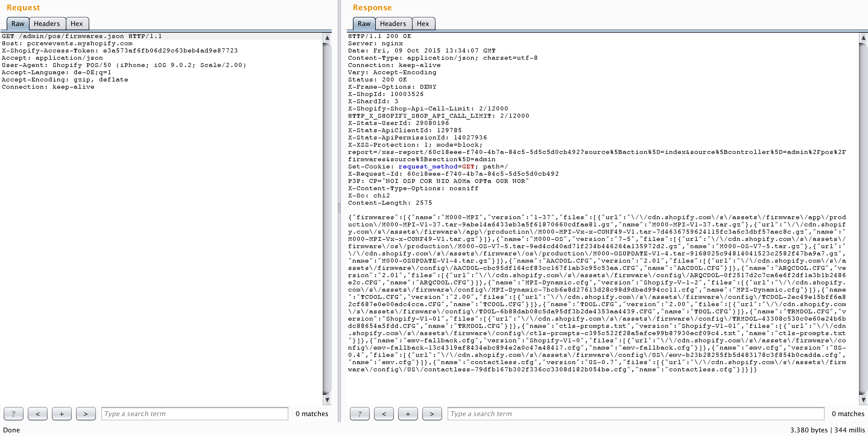This screenshot has width=868, height=436.
Task: Click the Status: 200 OK header
Action: click(x=377, y=80)
